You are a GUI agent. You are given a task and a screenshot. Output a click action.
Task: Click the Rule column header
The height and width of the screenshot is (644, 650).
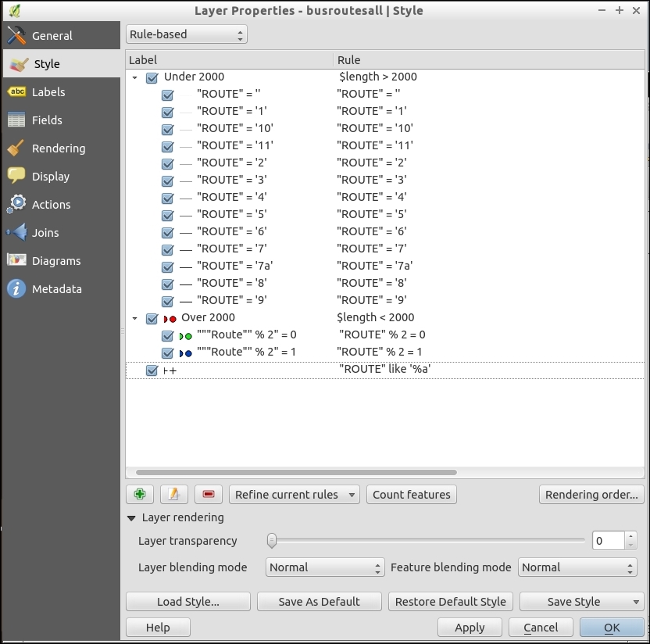pyautogui.click(x=489, y=60)
